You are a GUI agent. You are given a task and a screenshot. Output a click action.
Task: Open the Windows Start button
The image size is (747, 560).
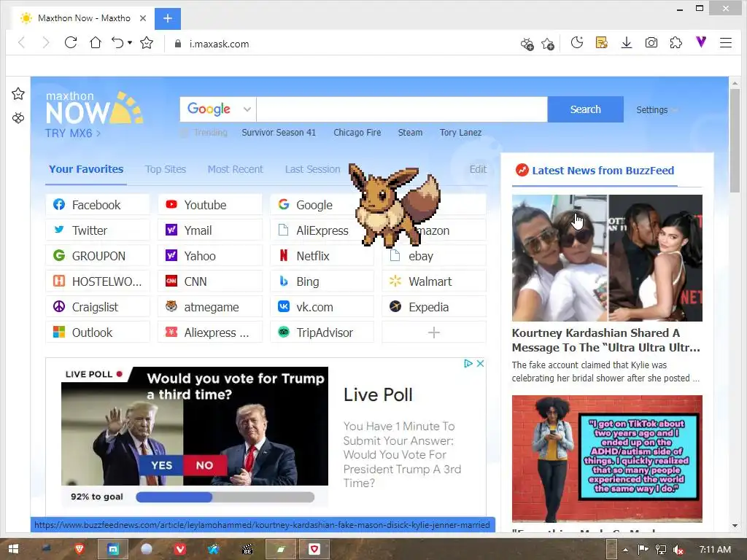coord(13,549)
